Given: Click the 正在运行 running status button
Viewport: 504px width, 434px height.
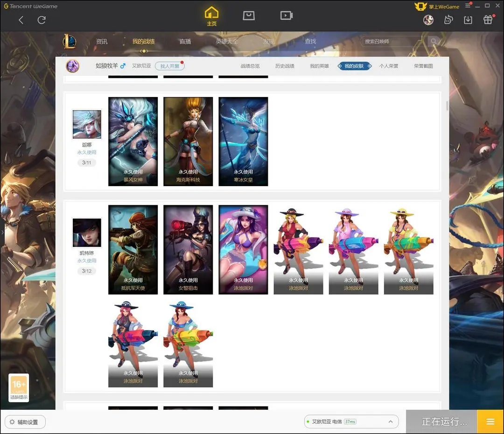Looking at the screenshot, I should point(441,422).
